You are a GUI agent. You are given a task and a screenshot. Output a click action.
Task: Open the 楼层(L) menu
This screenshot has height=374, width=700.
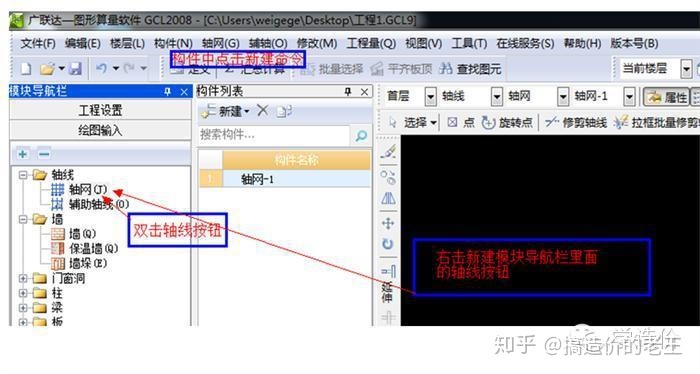[128, 43]
